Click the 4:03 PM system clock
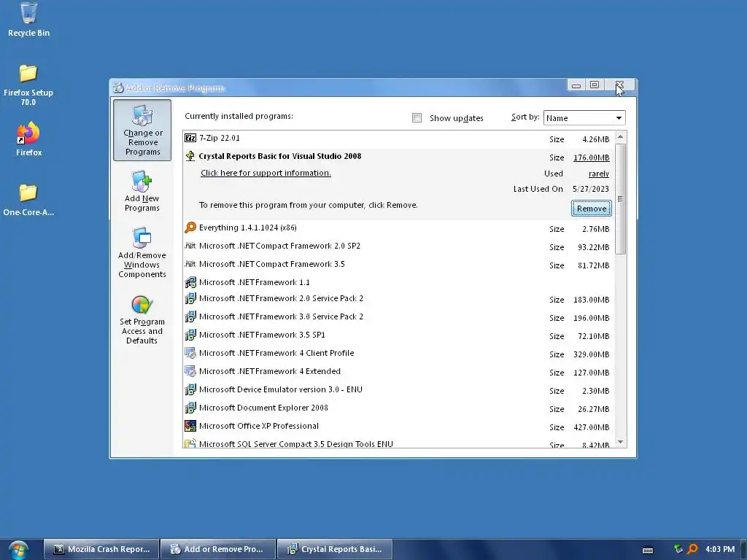 720,549
